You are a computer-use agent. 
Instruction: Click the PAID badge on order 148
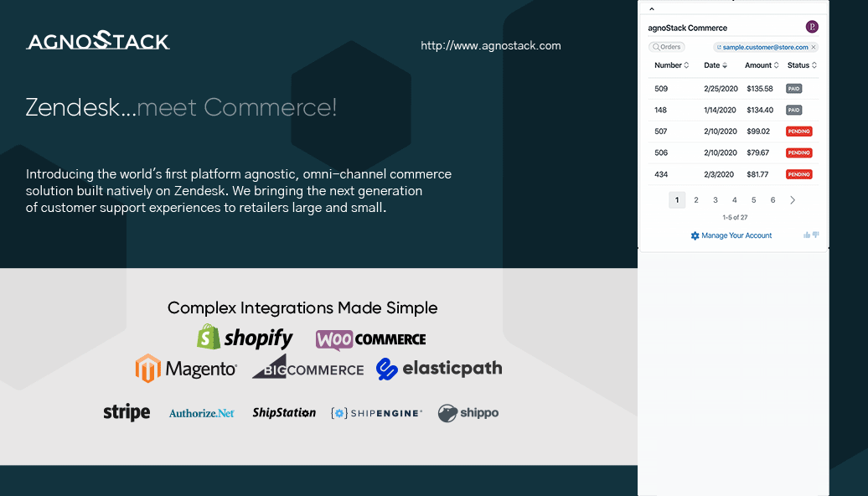point(793,110)
